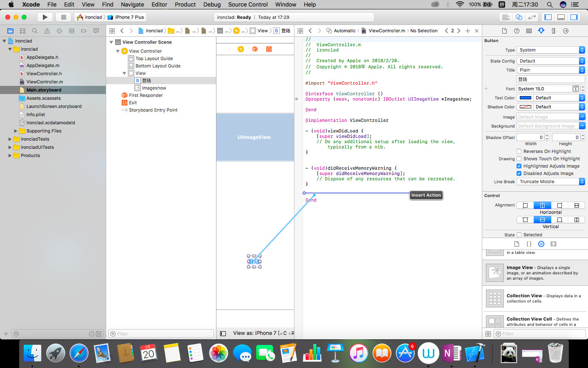Open the Source Control menu
Viewport: 588px width, 368px height.
pos(248,4)
